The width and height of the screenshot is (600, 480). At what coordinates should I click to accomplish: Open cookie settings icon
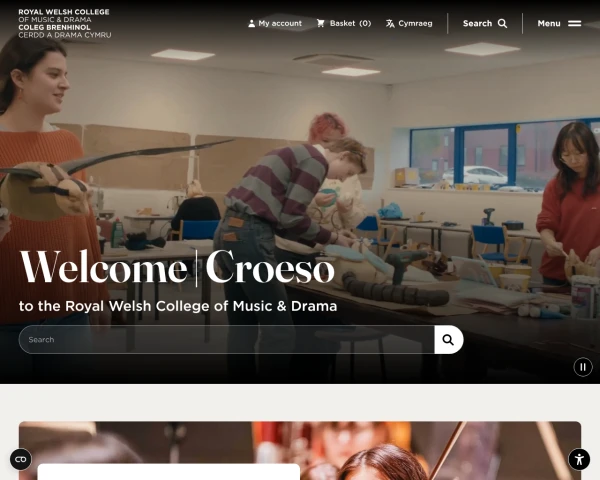point(21,459)
